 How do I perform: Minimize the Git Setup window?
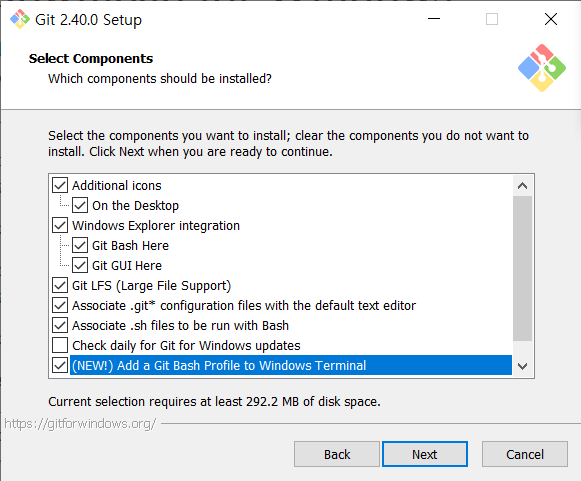coord(434,19)
